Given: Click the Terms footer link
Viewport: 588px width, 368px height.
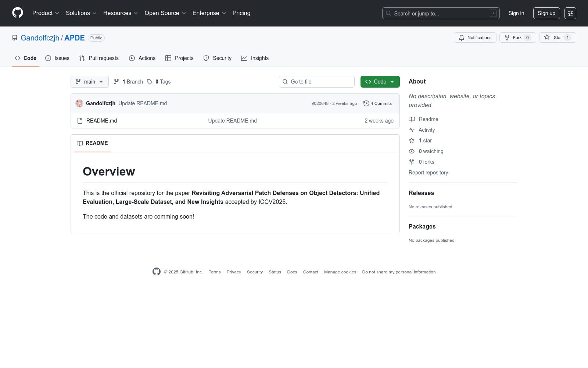Looking at the screenshot, I should (215, 272).
